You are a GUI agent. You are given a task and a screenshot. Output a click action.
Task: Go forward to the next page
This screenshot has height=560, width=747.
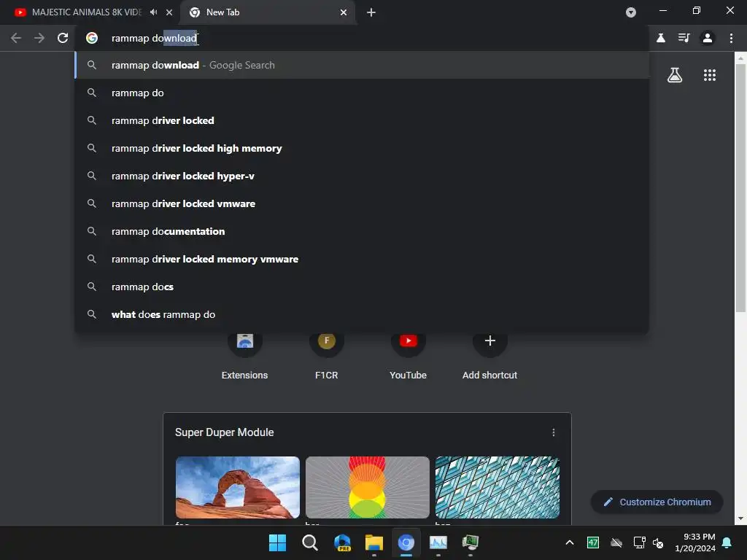pyautogui.click(x=39, y=38)
